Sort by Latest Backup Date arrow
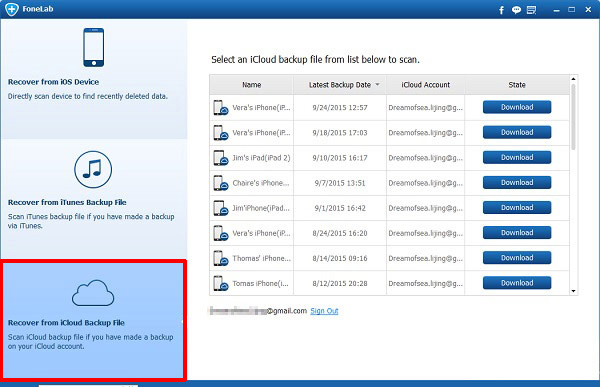 click(377, 85)
